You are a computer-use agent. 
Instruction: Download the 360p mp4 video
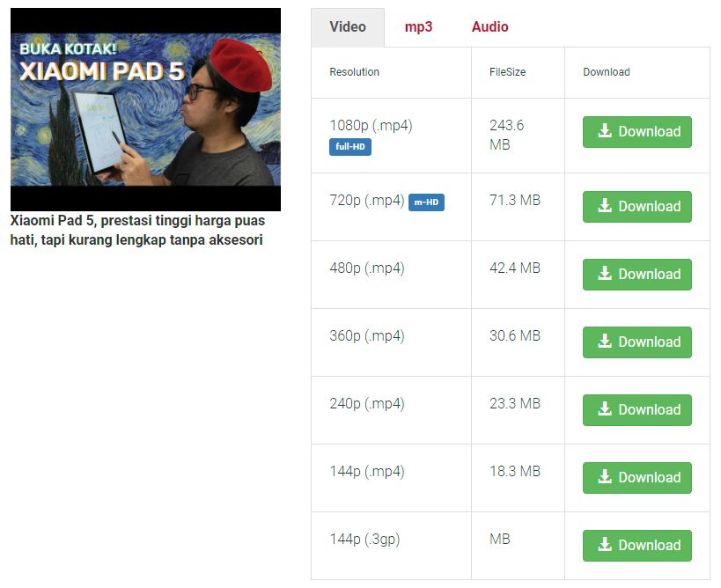coord(637,342)
